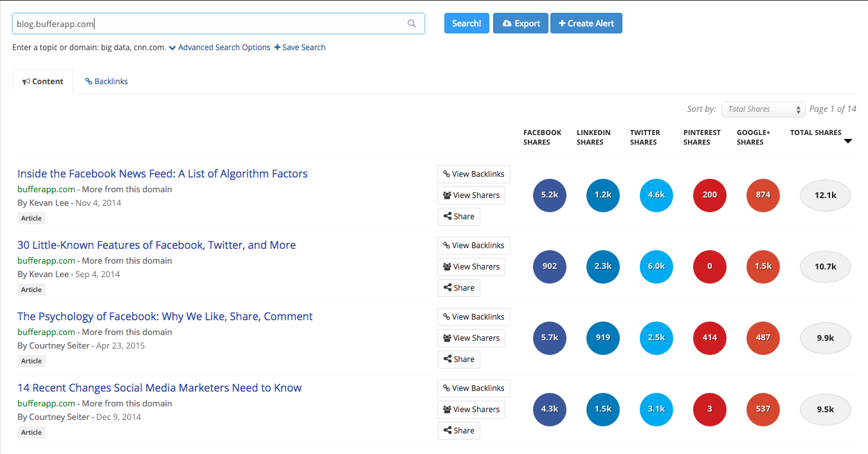
Task: Select the Content tab
Action: tap(43, 82)
